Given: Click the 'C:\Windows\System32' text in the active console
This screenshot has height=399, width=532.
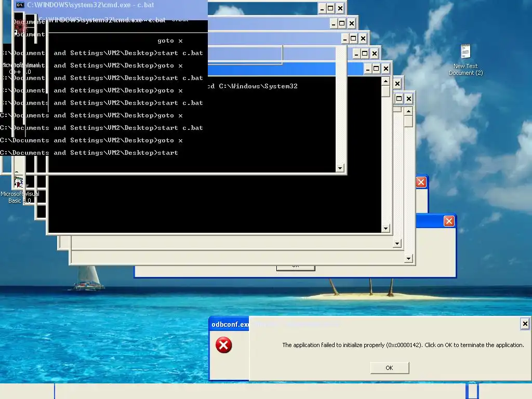Looking at the screenshot, I should 258,86.
